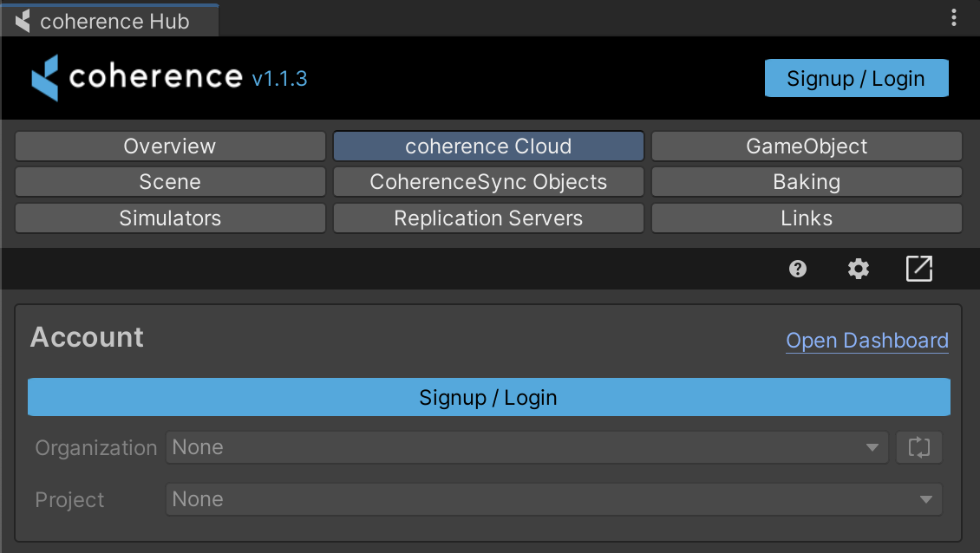Open the window kebab menu icon

(954, 17)
